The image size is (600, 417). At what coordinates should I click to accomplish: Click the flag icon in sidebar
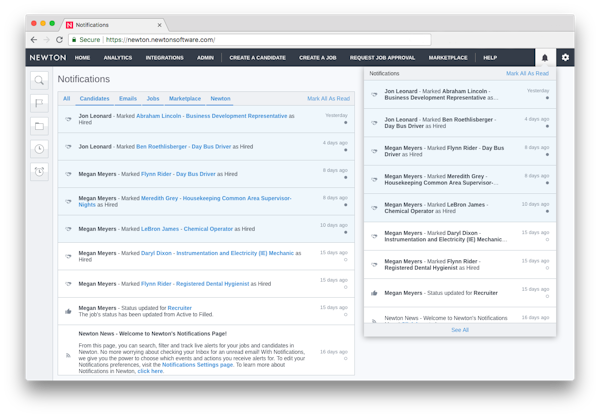[x=39, y=103]
